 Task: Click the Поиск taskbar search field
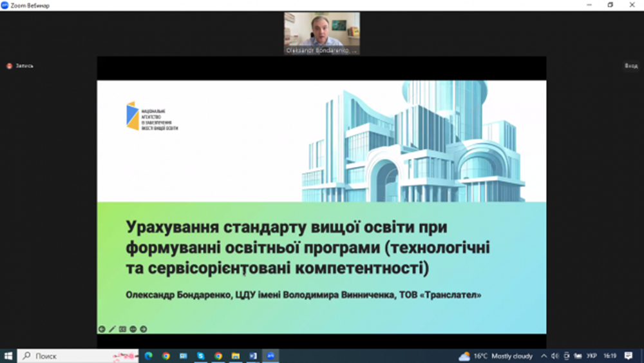tap(78, 356)
